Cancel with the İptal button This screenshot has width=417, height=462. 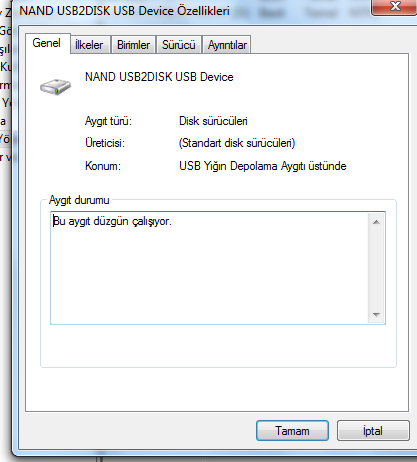(373, 431)
